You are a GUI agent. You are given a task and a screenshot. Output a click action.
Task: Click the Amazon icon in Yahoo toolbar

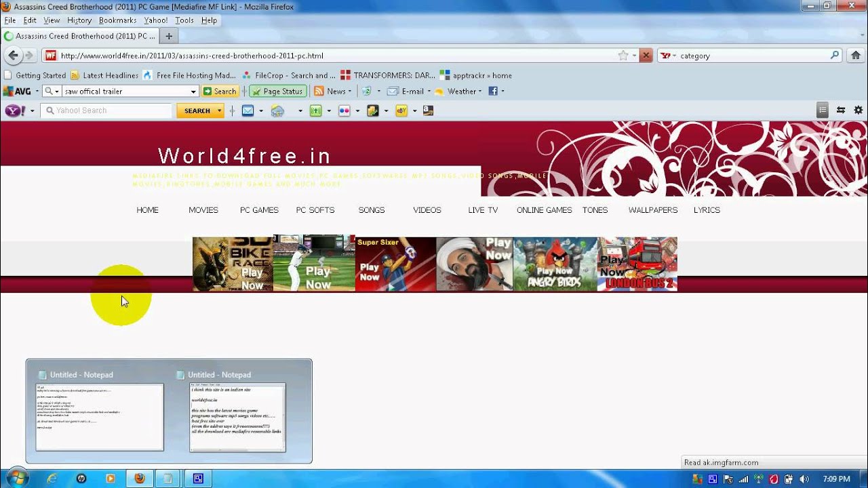point(428,110)
